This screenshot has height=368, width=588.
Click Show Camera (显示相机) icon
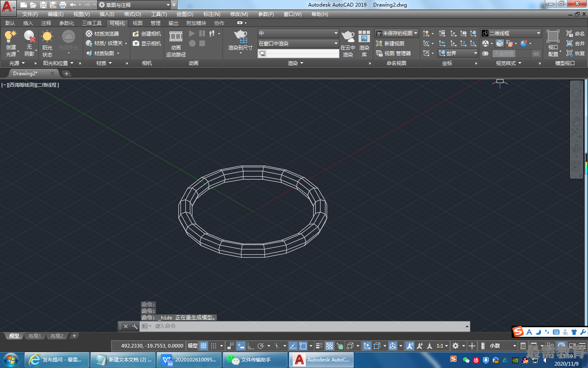[x=136, y=43]
